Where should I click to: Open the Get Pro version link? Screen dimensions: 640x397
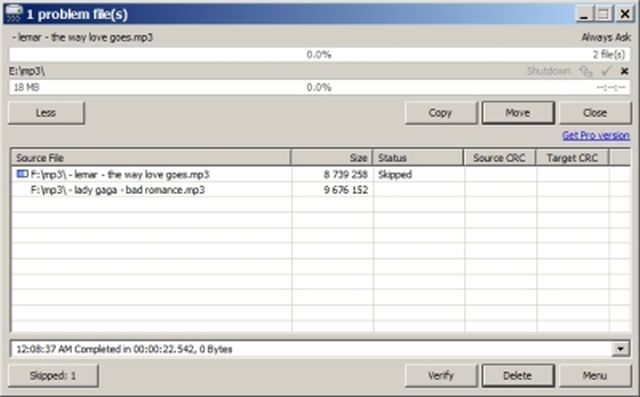pos(596,135)
